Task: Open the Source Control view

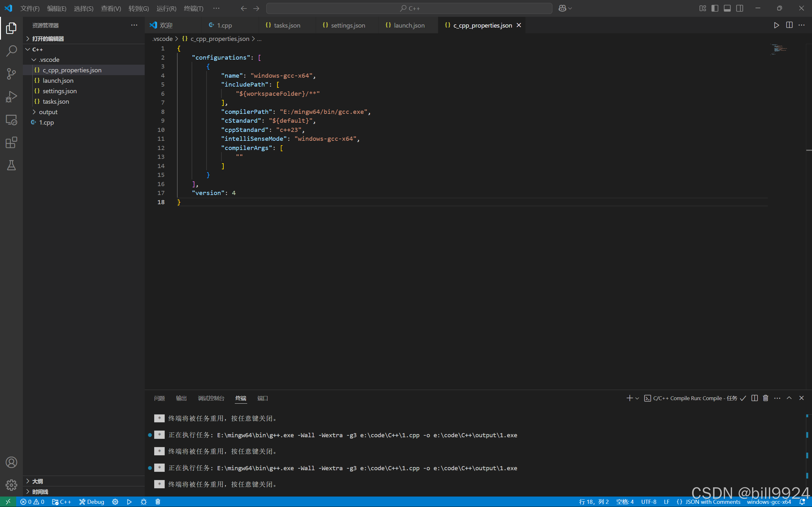Action: [x=11, y=74]
